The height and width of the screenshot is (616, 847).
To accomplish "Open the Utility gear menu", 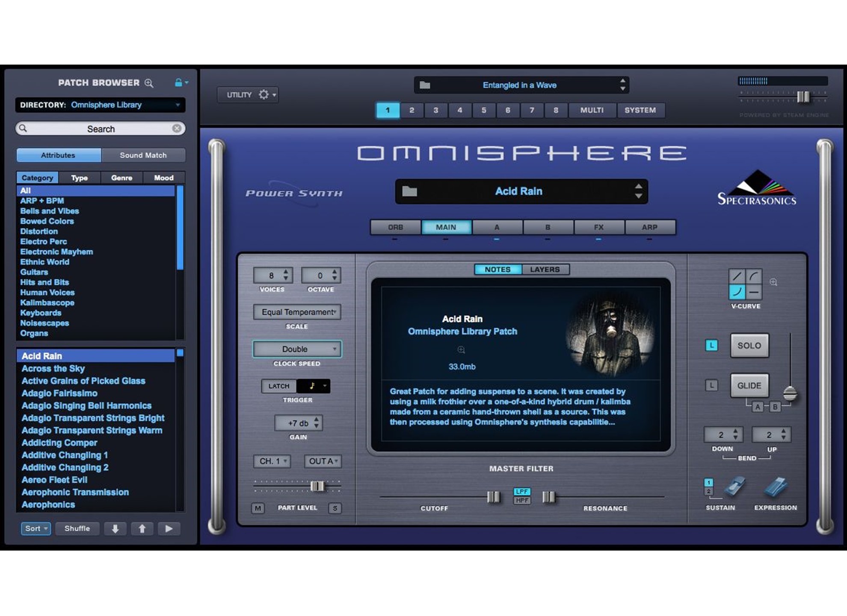I will pos(264,95).
